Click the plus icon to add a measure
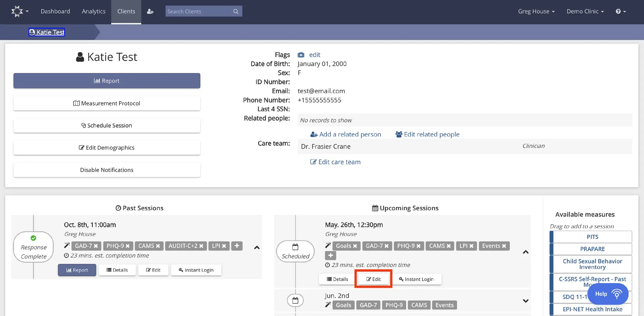Viewport: 644px width, 316px height. (330, 256)
